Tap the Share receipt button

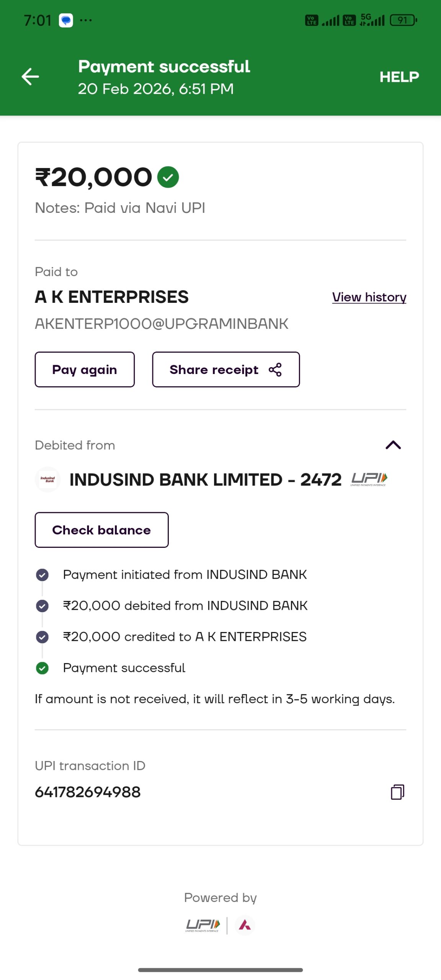(226, 369)
